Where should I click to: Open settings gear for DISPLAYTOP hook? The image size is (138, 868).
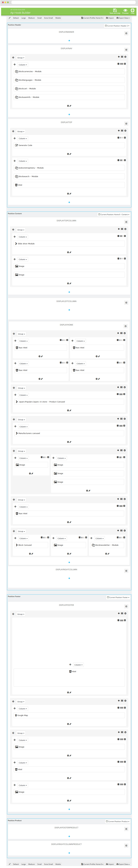click(x=126, y=124)
